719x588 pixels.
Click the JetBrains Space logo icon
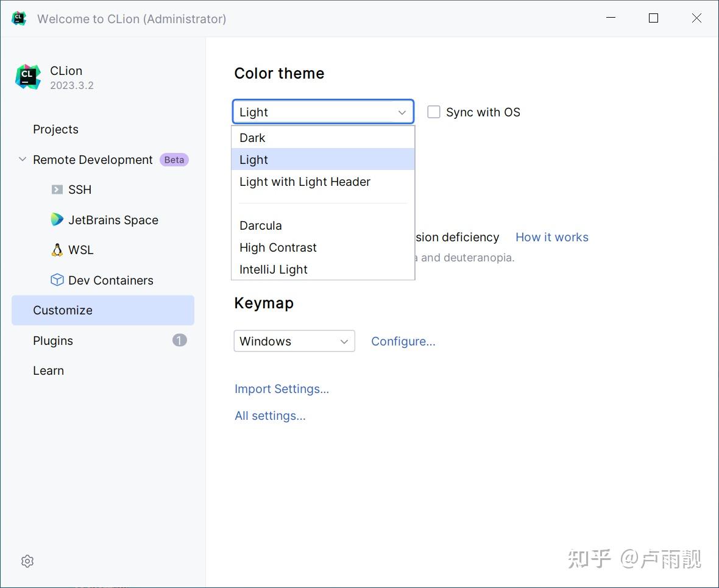[57, 220]
